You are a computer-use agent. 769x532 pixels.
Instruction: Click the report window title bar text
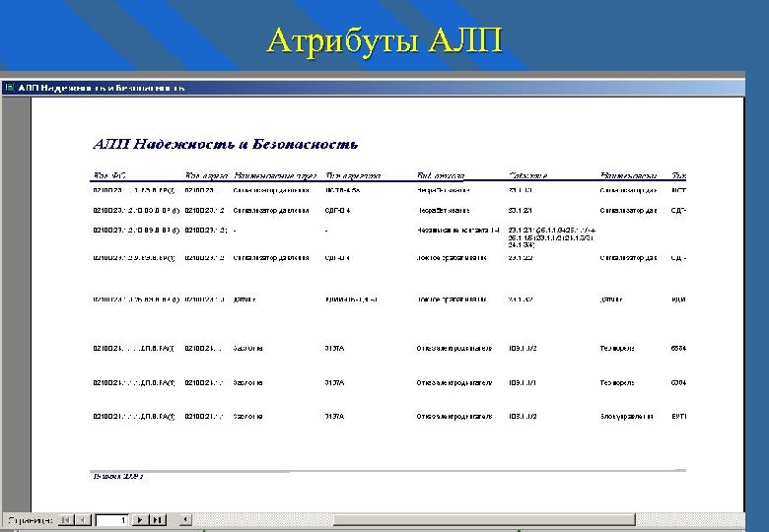tap(102, 88)
